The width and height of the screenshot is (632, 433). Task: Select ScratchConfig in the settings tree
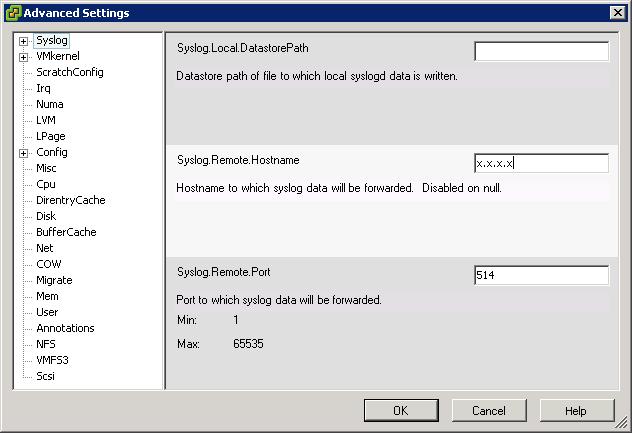70,72
